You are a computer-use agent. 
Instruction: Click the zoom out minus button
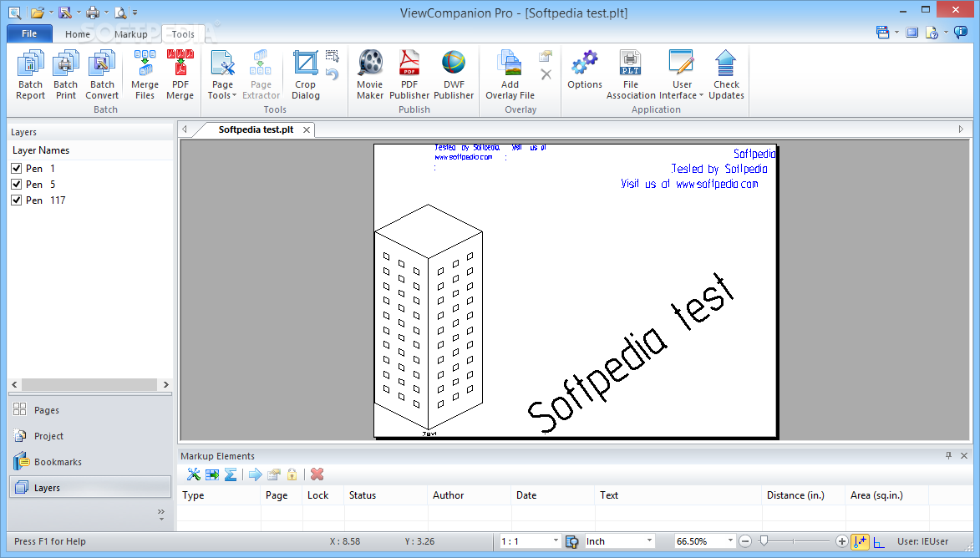click(745, 541)
